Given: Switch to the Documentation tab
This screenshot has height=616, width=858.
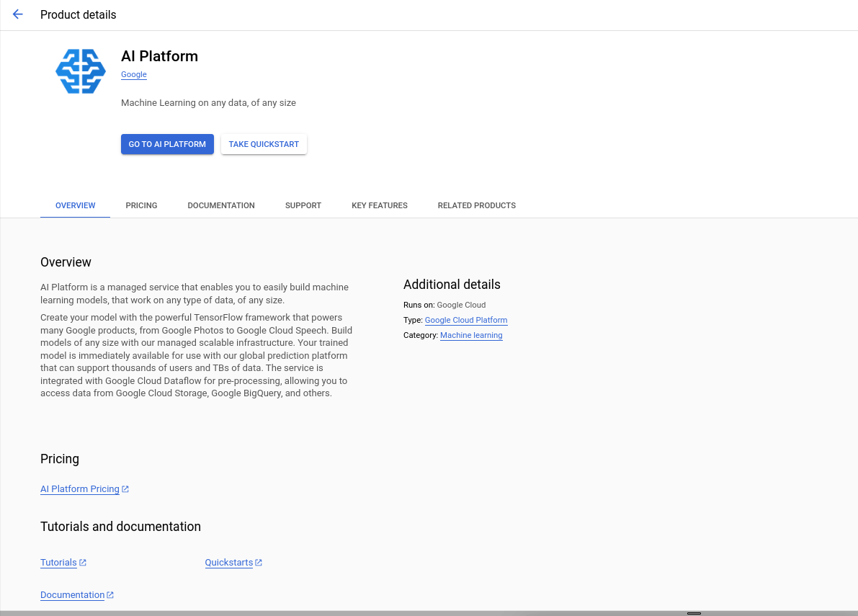Looking at the screenshot, I should [221, 206].
